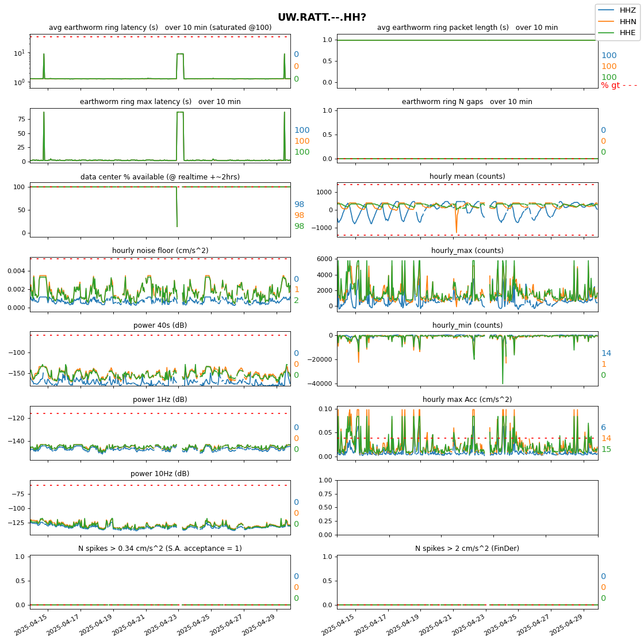Click the −150 tick on power 40s axis
The height and width of the screenshot is (644, 644).
pos(18,373)
